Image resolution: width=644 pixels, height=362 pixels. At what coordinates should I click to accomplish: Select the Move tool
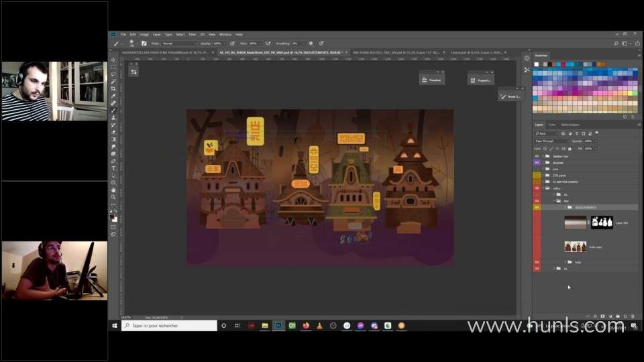click(x=113, y=60)
